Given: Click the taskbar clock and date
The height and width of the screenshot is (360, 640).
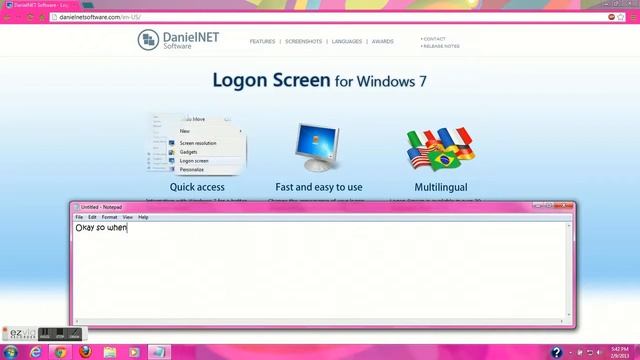Looking at the screenshot, I should 620,352.
